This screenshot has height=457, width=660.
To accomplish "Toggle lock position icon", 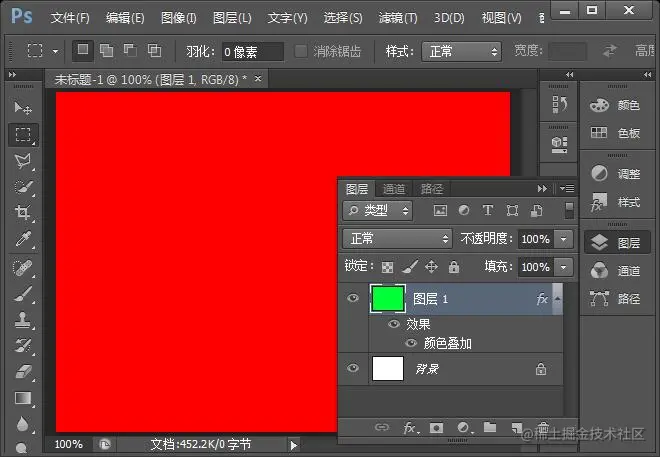I will (x=431, y=267).
